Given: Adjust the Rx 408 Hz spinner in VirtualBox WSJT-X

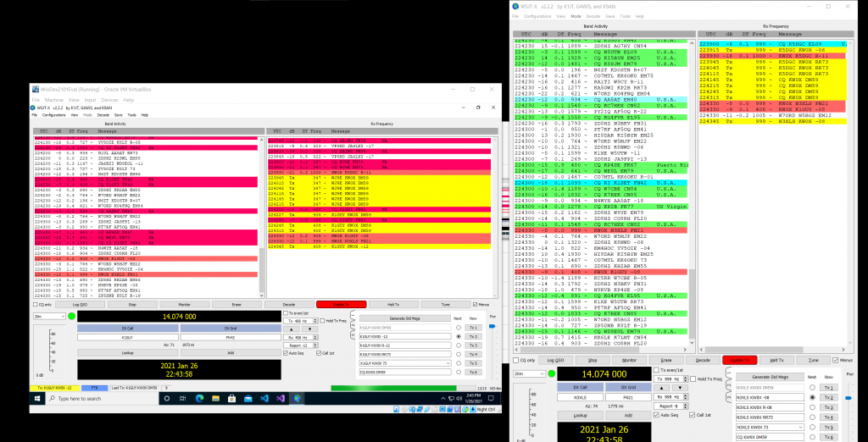Looking at the screenshot, I should tap(315, 338).
